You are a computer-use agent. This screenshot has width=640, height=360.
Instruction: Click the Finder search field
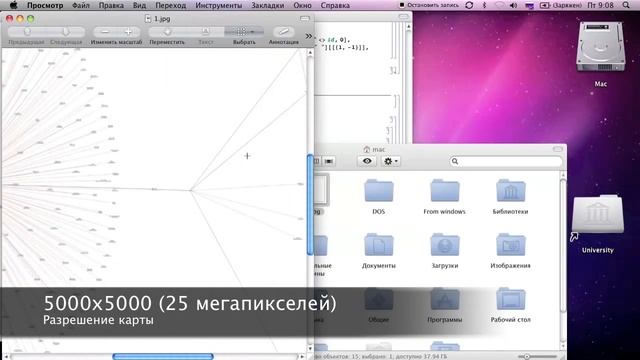point(506,161)
